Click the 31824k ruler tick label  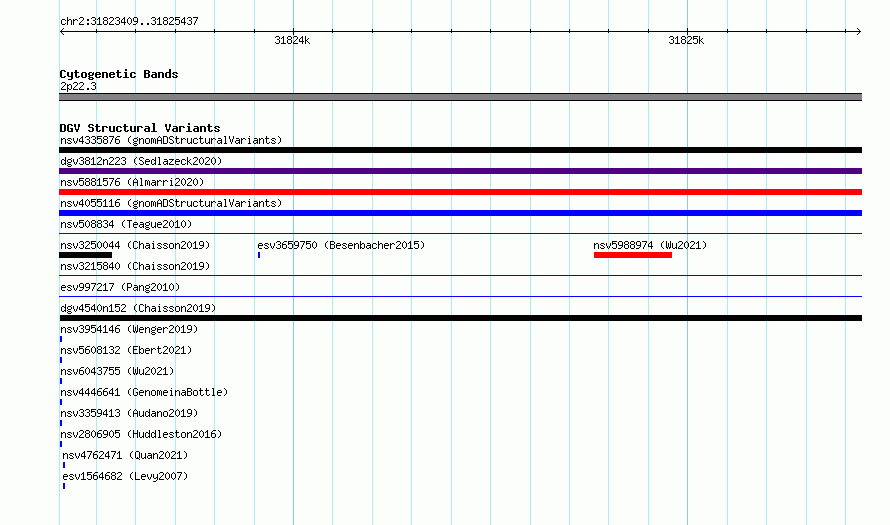click(292, 40)
